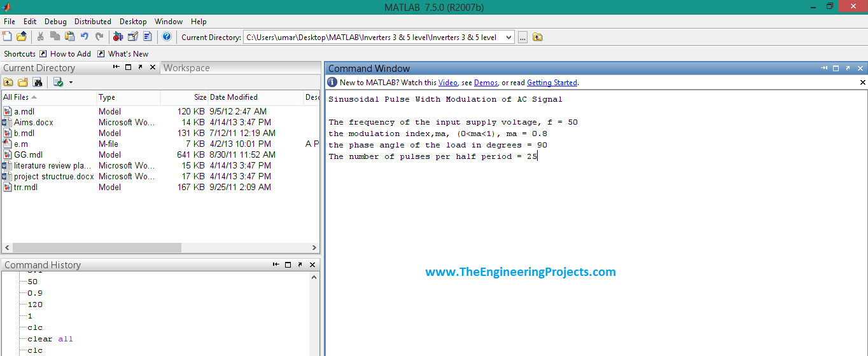868x356 pixels.
Task: Minimize the Current Directory panel
Action: click(x=116, y=67)
